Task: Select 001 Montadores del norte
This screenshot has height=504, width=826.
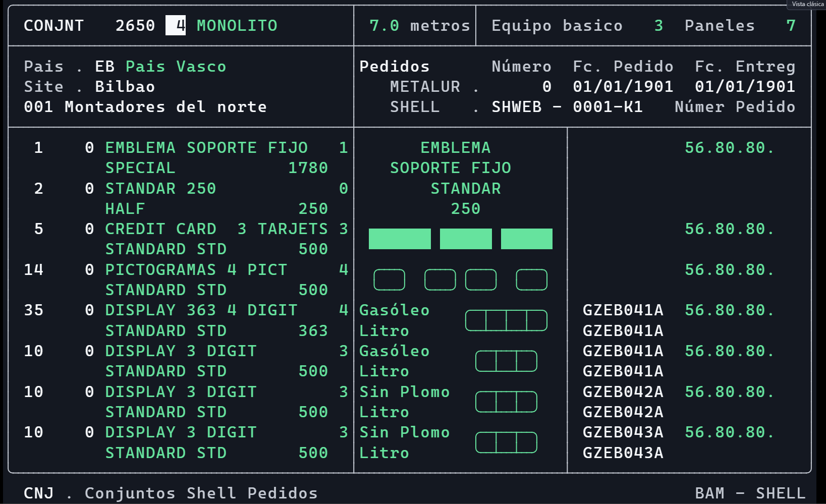Action: 145,107
